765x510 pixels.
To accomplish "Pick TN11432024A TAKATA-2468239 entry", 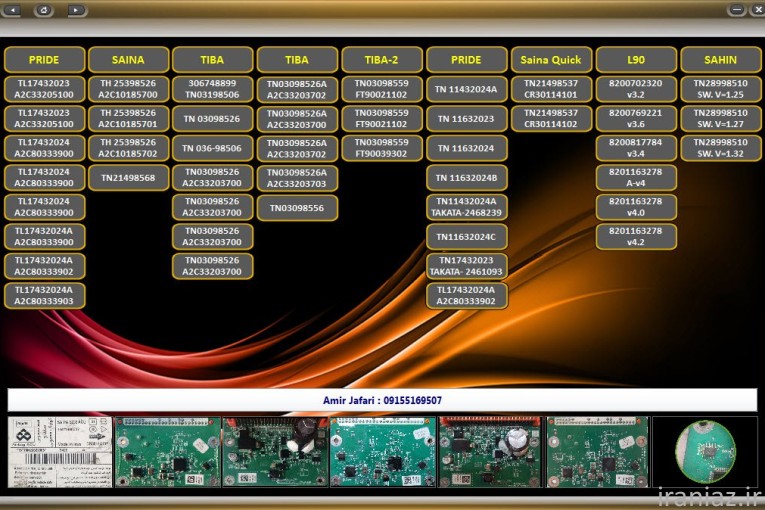I will coord(466,207).
